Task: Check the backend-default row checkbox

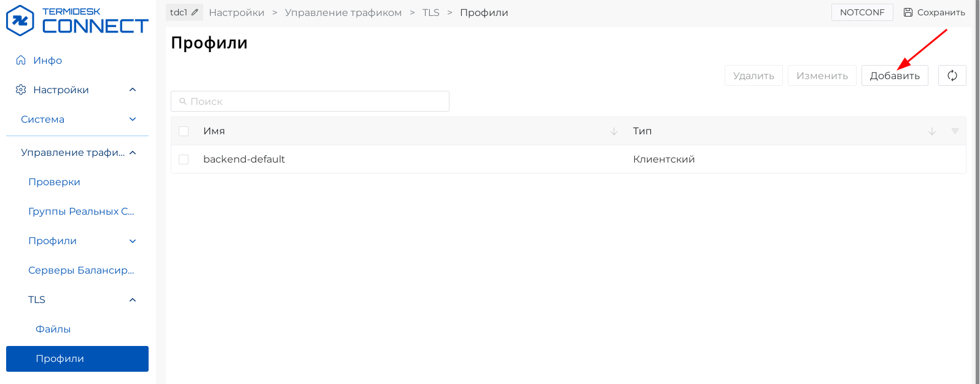Action: [184, 159]
